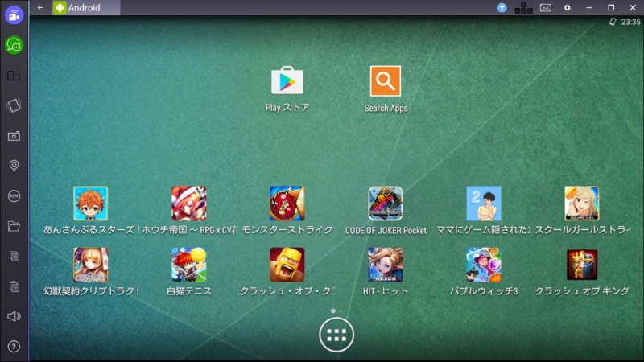This screenshot has width=644, height=362.
Task: Click the 23:35 clock in status bar
Action: click(630, 22)
